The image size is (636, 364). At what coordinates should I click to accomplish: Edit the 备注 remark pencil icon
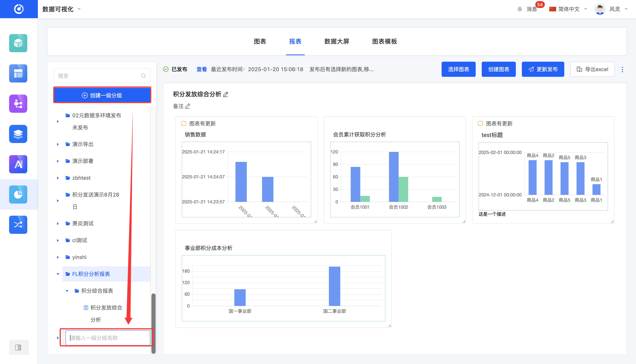(x=188, y=106)
